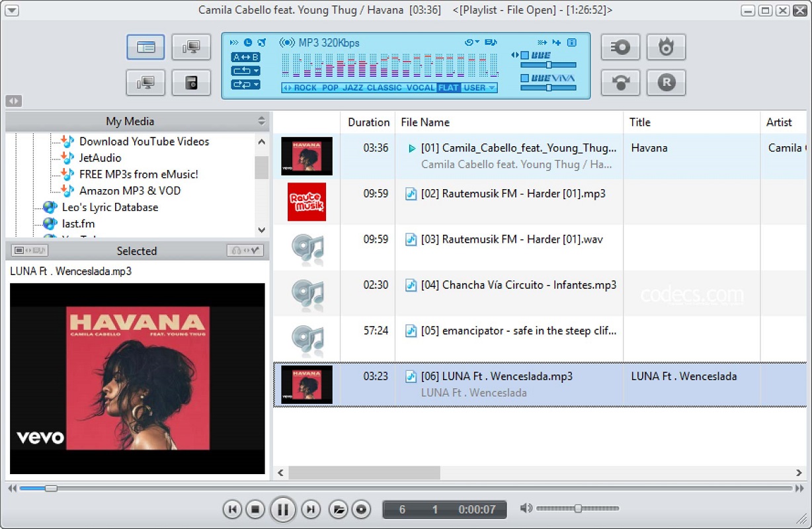The width and height of the screenshot is (812, 529).
Task: Open Leo's Lyric Database in My Media
Action: [x=110, y=207]
